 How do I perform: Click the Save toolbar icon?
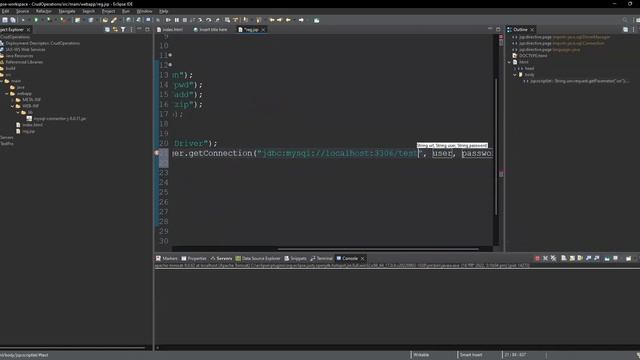click(5, 20)
